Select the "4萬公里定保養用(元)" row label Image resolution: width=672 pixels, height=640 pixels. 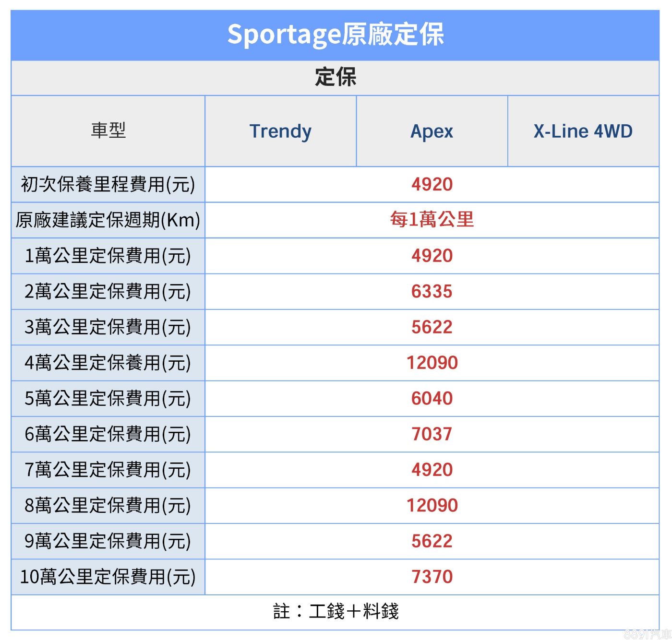coord(108,363)
